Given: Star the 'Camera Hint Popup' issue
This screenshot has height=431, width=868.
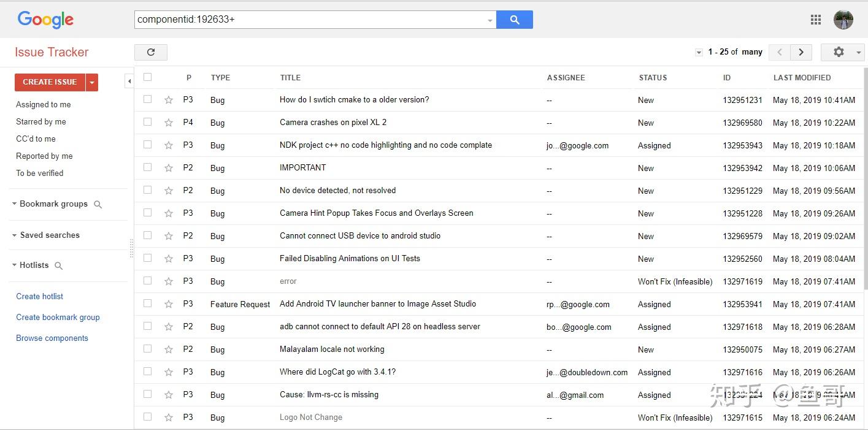Looking at the screenshot, I should (169, 213).
